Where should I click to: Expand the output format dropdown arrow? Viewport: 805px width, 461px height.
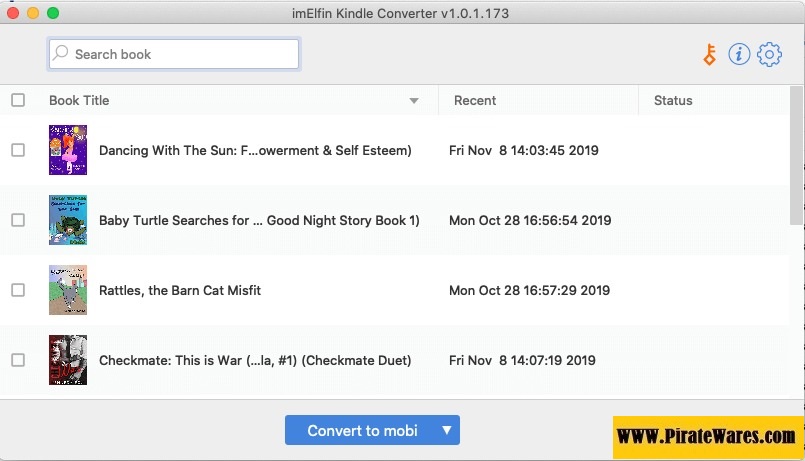pos(447,431)
